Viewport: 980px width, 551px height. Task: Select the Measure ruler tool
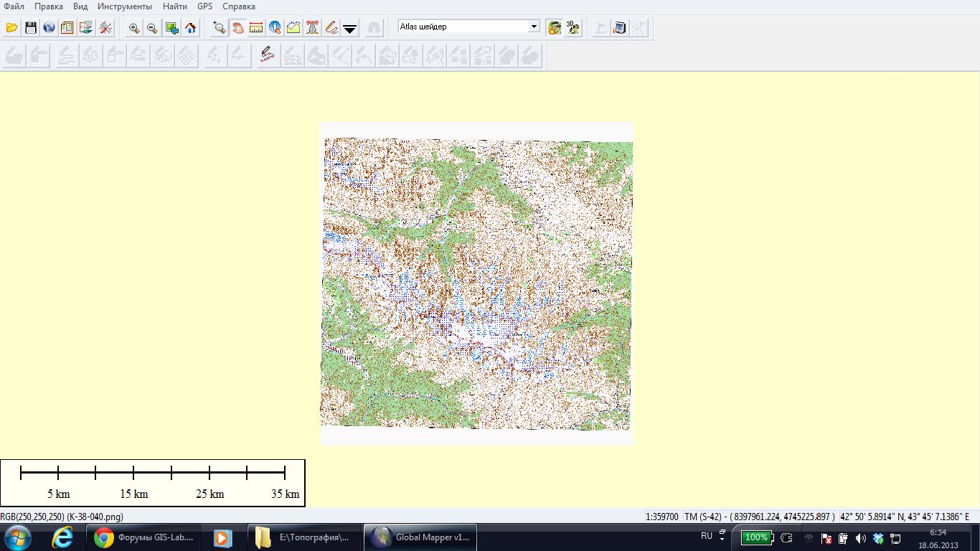tap(256, 28)
